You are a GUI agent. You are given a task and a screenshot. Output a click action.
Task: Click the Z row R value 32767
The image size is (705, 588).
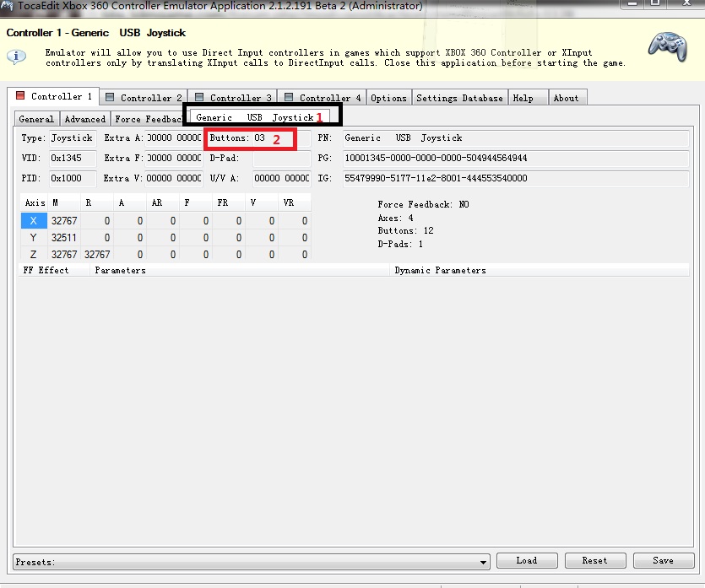97,254
